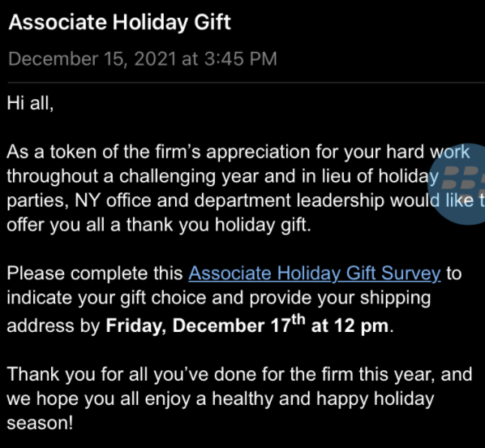Image resolution: width=485 pixels, height=448 pixels.
Task: Select the December 15, 2021 timestamp
Action: pos(142,58)
